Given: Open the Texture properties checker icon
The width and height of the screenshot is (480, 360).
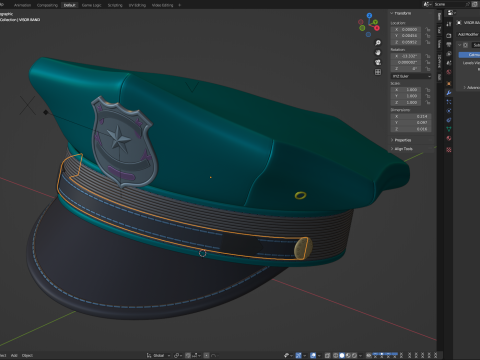Looking at the screenshot, I should tap(449, 150).
